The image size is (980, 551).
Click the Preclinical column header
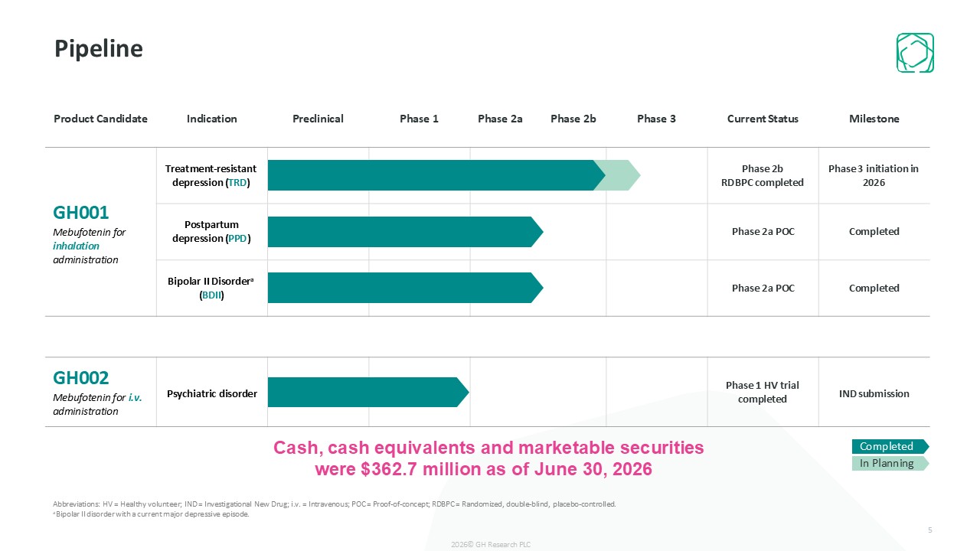pos(318,119)
